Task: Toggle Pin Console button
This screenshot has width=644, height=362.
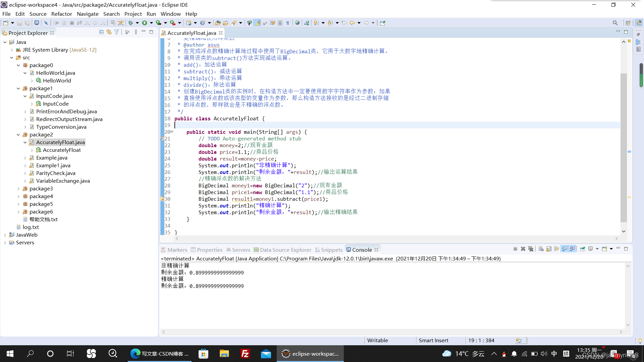Action: pyautogui.click(x=583, y=249)
